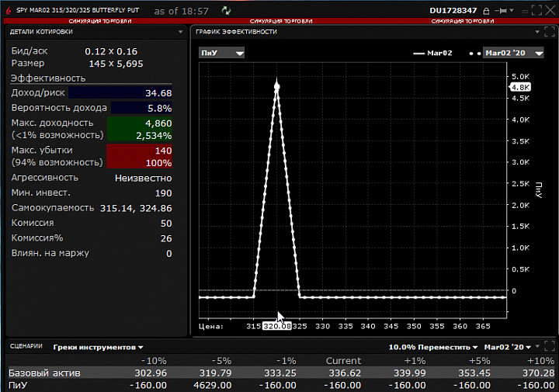Image resolution: width=559 pixels, height=392 pixels.
Task: Click the +10% scenario column header
Action: pyautogui.click(x=541, y=361)
